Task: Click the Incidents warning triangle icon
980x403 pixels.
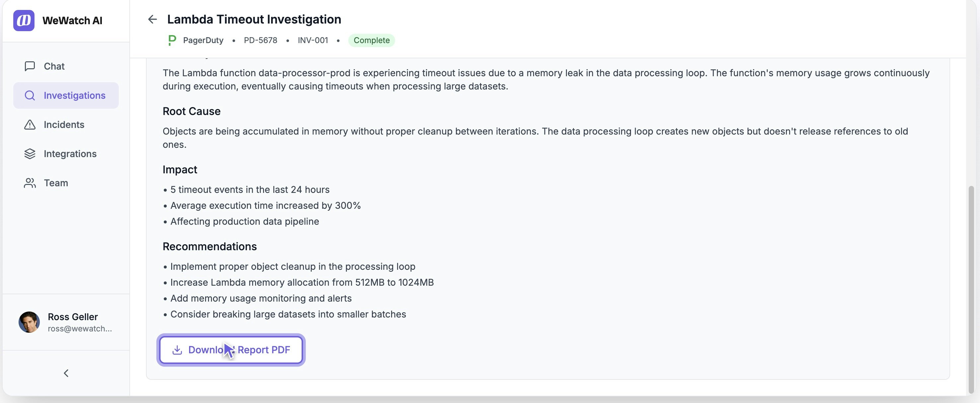Action: pyautogui.click(x=30, y=124)
